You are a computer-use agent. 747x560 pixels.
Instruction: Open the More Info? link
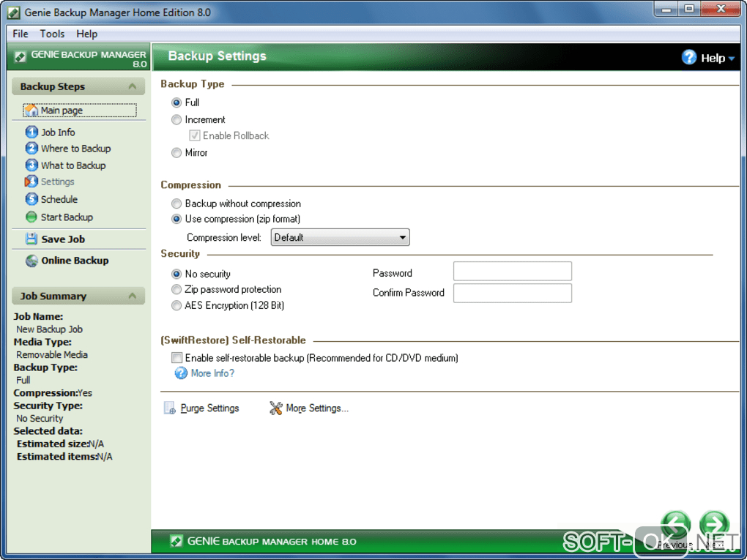tap(212, 373)
